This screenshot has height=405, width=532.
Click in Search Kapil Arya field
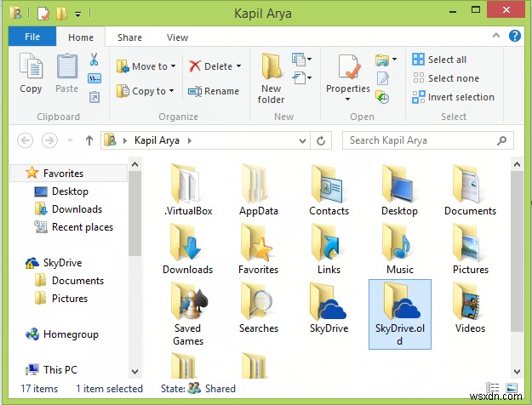(428, 140)
